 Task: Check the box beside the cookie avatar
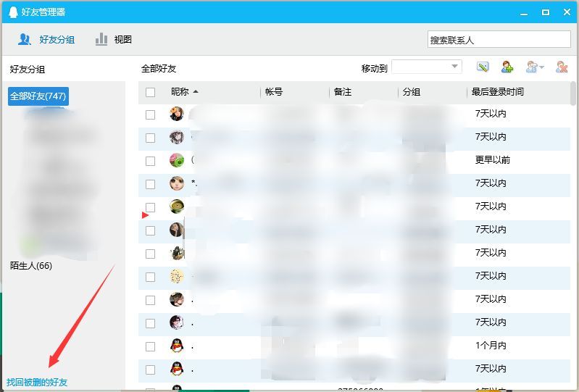pyautogui.click(x=150, y=277)
